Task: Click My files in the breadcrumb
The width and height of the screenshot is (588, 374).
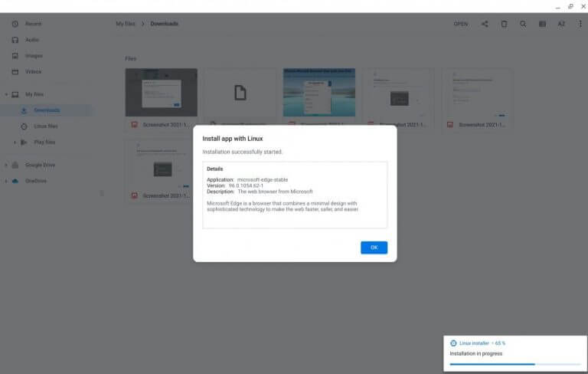Action: coord(126,24)
